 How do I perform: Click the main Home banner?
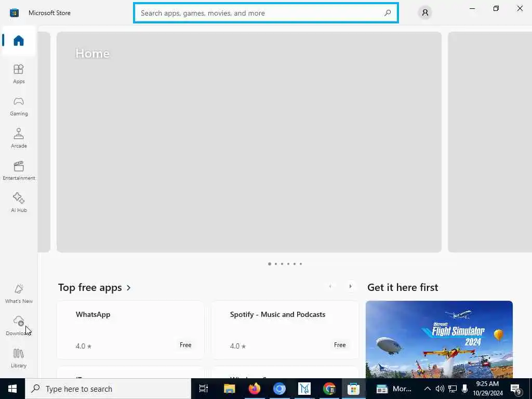(249, 142)
